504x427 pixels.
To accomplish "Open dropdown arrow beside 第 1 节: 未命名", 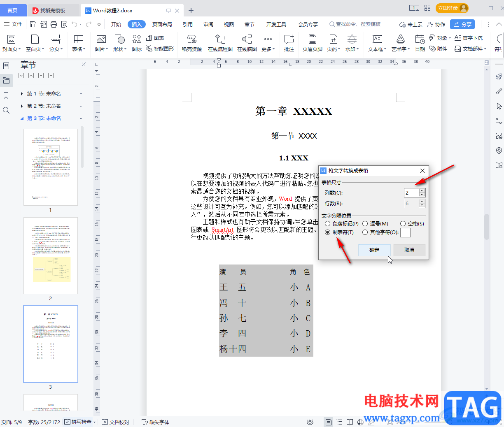I will click(81, 94).
